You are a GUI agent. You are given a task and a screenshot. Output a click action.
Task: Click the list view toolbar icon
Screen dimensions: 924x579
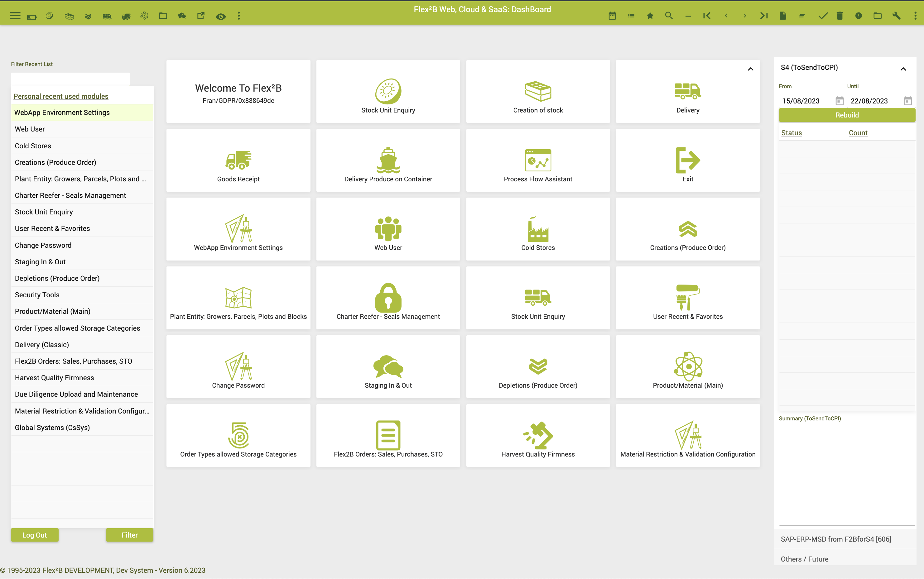point(631,16)
